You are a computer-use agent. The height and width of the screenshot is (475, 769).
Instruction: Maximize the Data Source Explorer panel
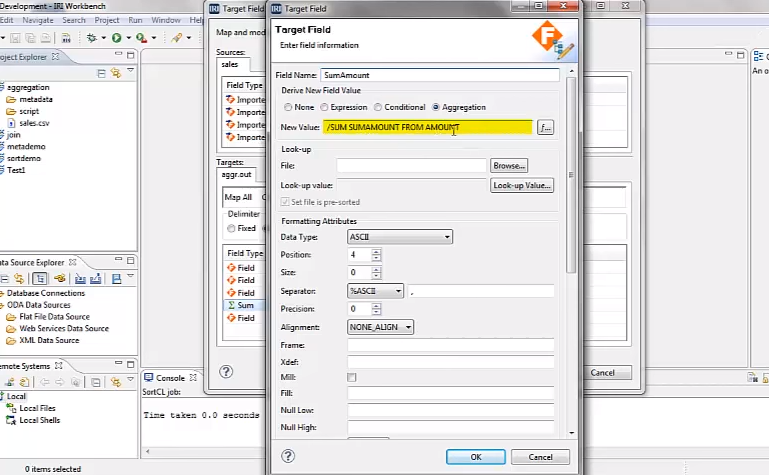click(130, 260)
